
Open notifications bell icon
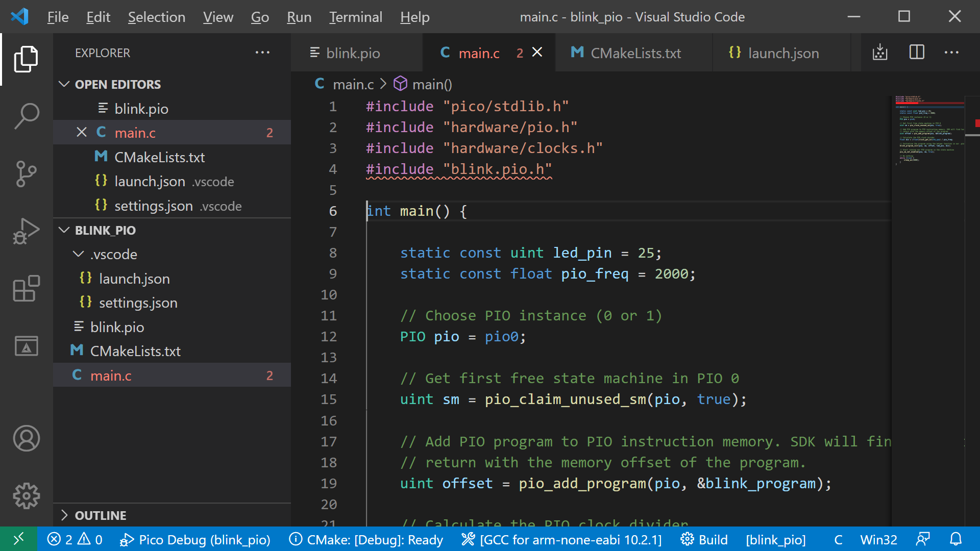tap(955, 539)
